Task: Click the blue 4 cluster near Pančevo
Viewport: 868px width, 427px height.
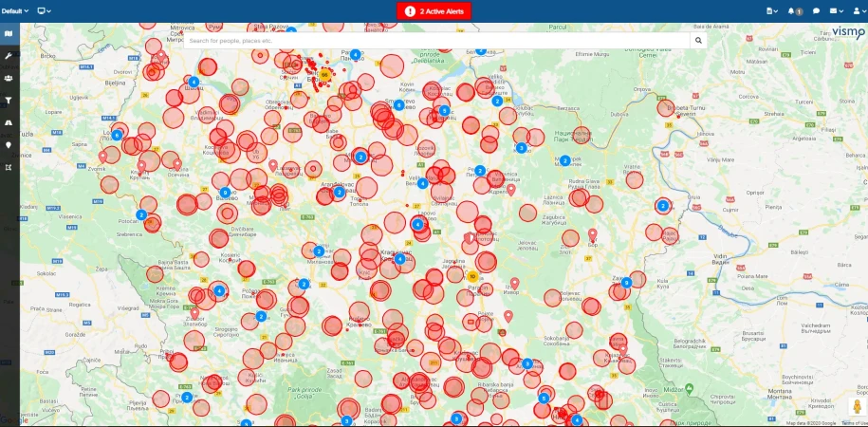Action: [x=355, y=54]
